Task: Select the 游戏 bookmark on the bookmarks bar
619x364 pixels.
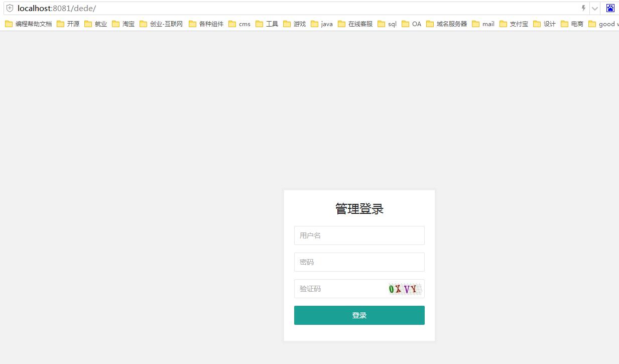Action: 296,24
